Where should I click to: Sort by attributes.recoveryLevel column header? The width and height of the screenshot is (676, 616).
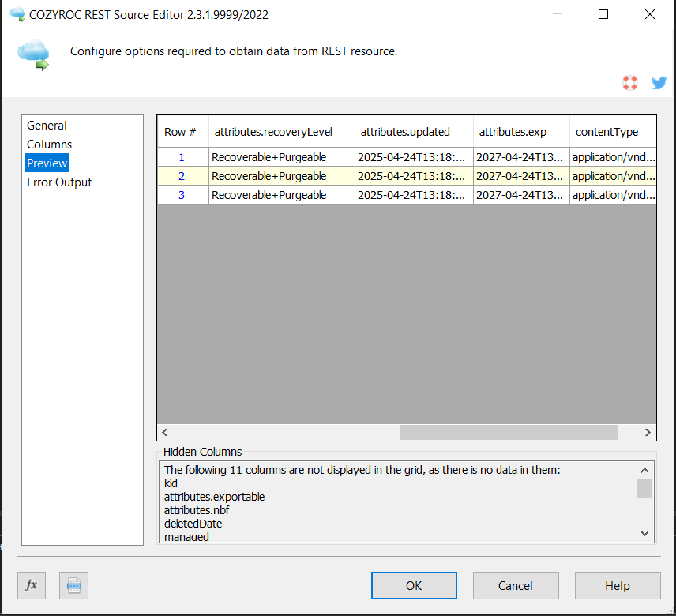click(281, 132)
